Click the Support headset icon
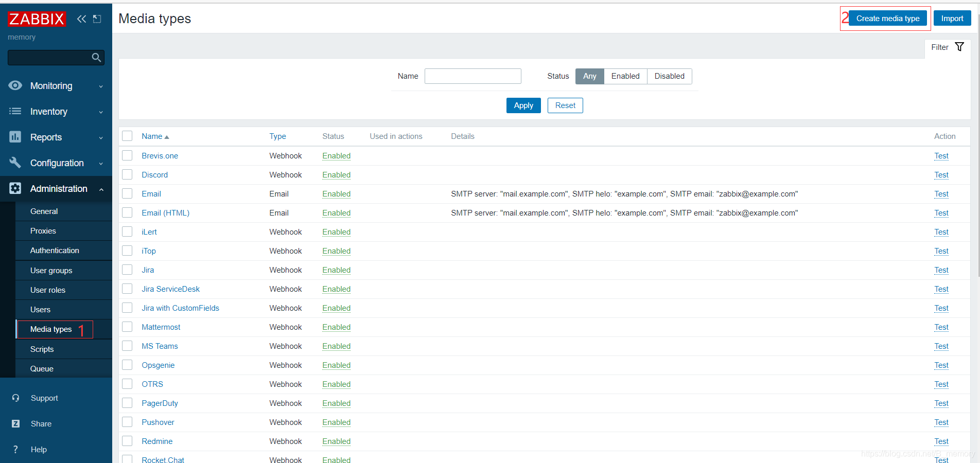Viewport: 980px width, 463px height. [16, 398]
